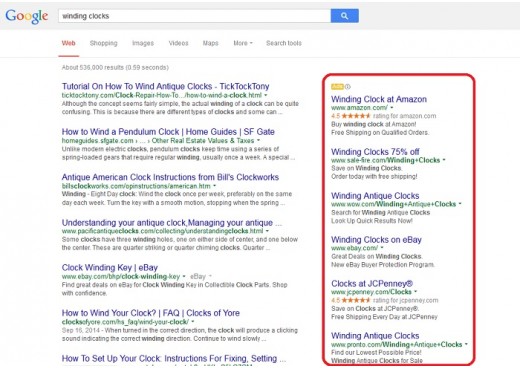Expand dropdown arrow beside wow.com ad URL
Viewport: 520px width, 368px height.
[x=460, y=204]
